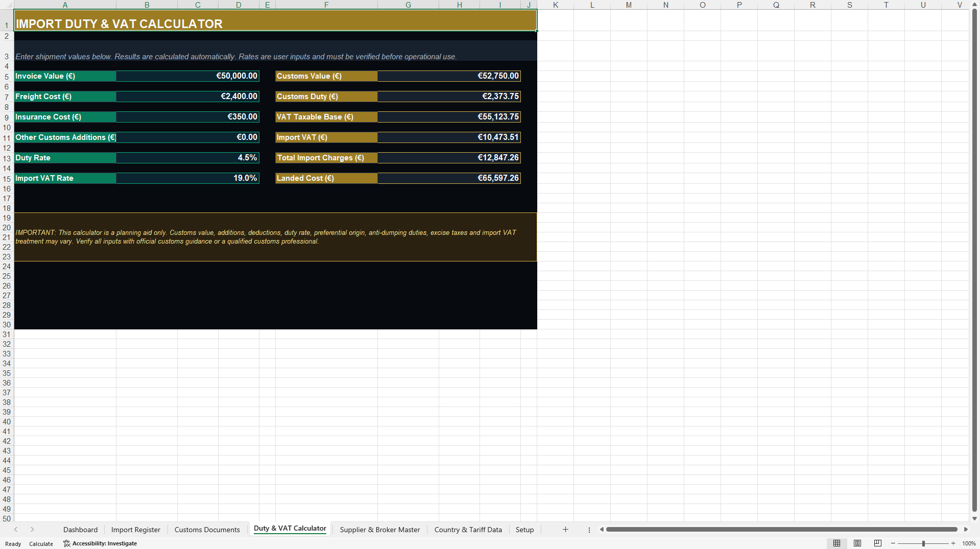The height and width of the screenshot is (549, 980).
Task: Select Total Import Charges result €12,847.26
Action: point(449,158)
